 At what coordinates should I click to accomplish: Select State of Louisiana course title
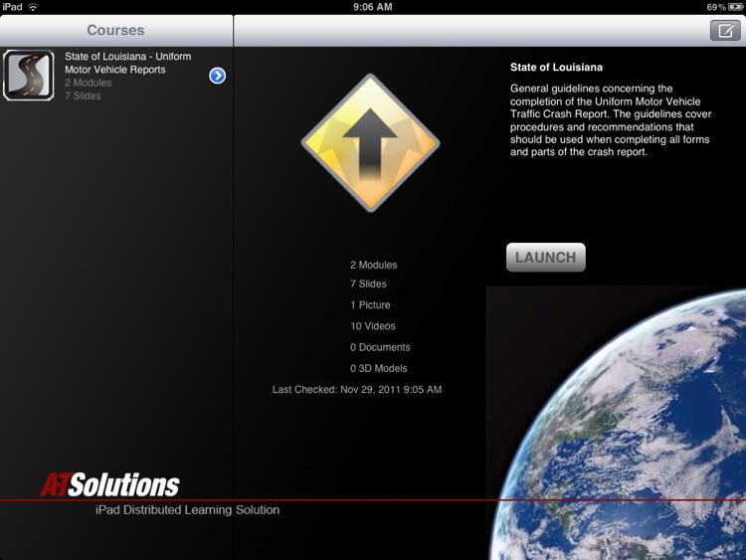[127, 63]
